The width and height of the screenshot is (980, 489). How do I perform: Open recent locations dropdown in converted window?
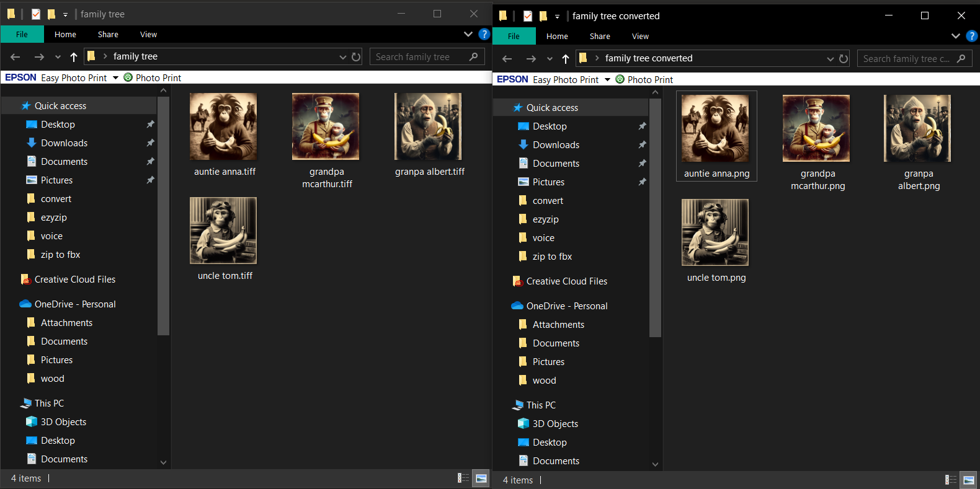click(x=550, y=59)
